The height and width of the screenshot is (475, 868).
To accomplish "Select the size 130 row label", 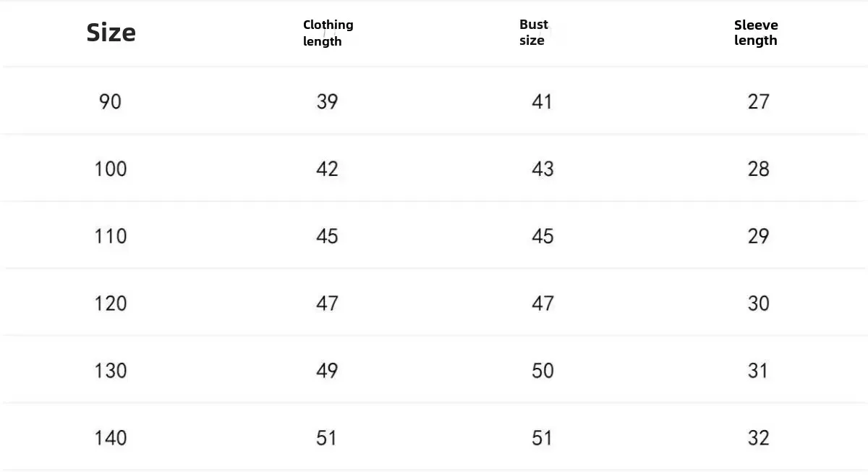I will (x=110, y=371).
